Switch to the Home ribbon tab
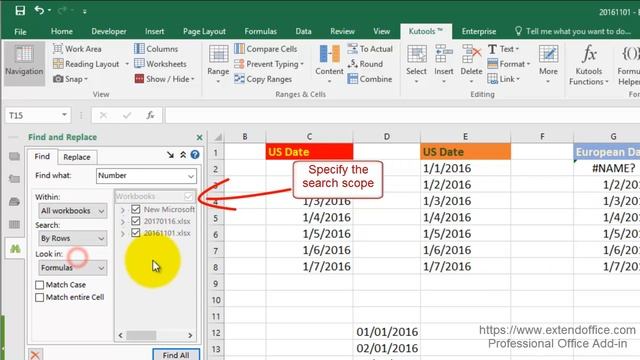Screen dimensions: 640x360 [x=62, y=31]
